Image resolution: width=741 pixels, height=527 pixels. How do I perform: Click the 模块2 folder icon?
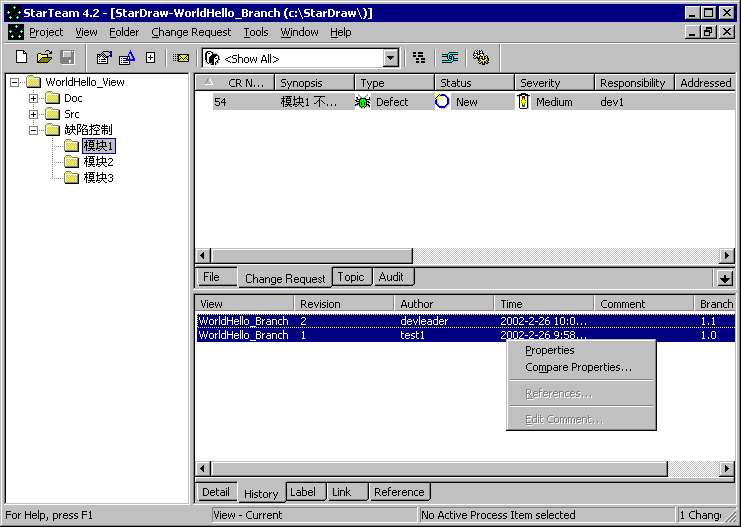tap(71, 162)
